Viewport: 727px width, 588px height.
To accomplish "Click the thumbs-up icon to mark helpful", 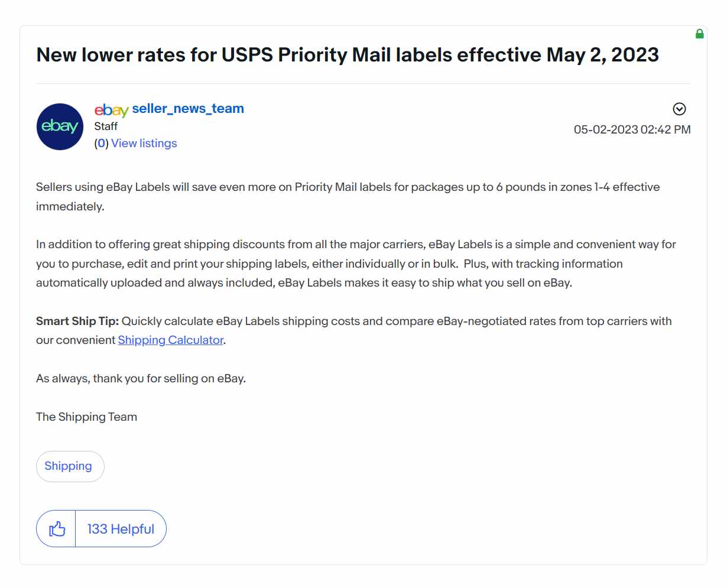I will click(x=57, y=529).
